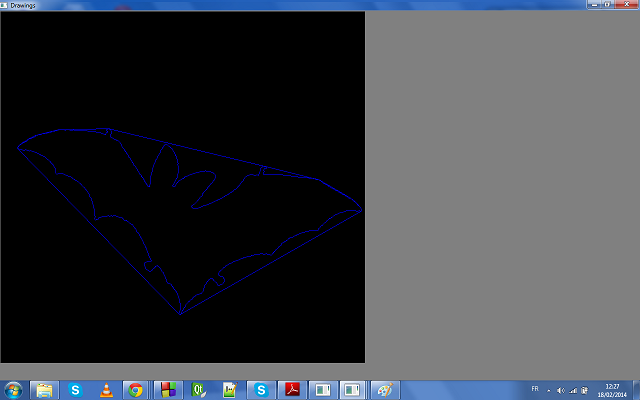Viewport: 640px width, 400px height.
Task: Minimize the Drawings window
Action: coord(594,4)
